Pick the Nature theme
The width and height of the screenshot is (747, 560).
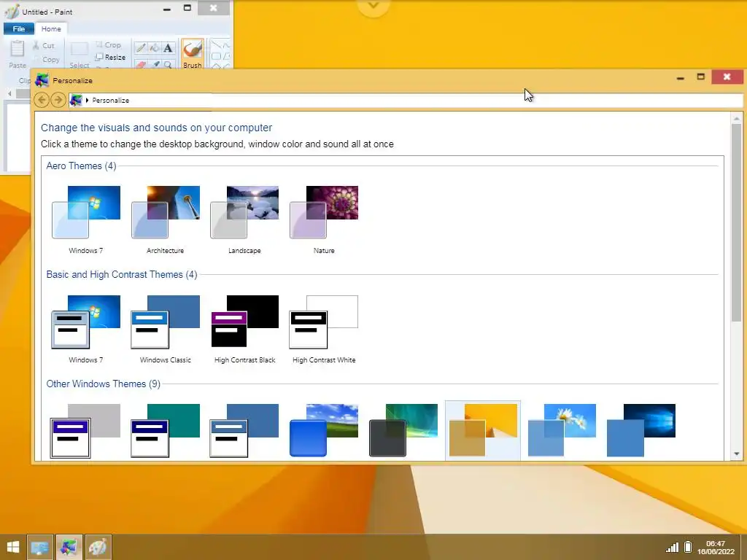coord(324,219)
